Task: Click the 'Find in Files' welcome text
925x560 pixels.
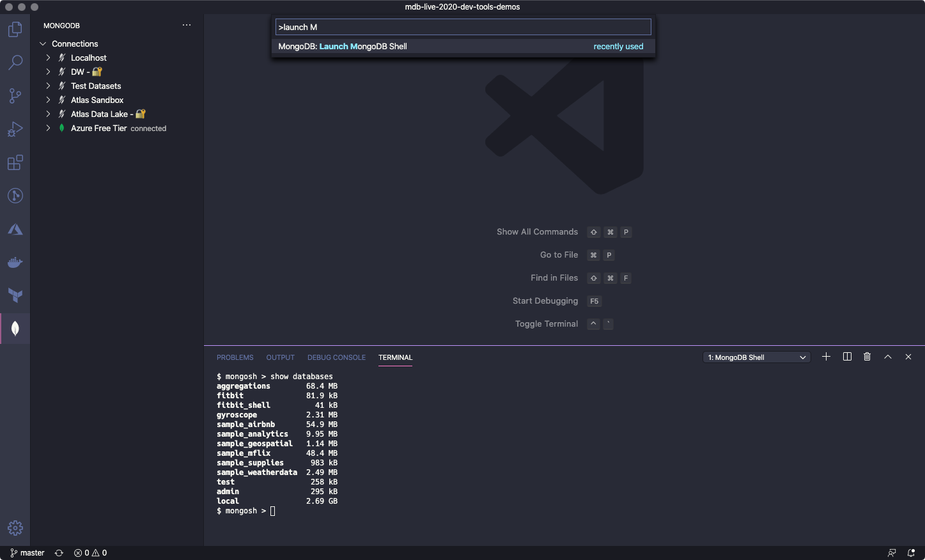Action: click(x=554, y=278)
